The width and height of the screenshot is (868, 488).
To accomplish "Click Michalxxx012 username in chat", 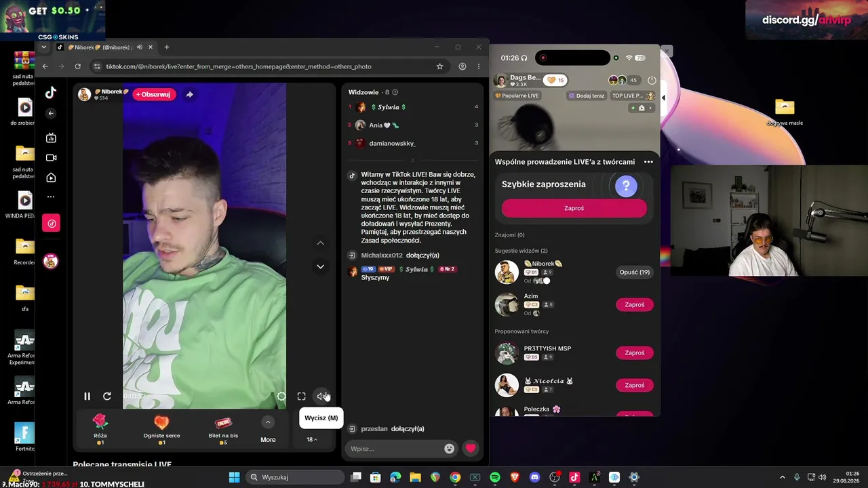I will 382,256.
